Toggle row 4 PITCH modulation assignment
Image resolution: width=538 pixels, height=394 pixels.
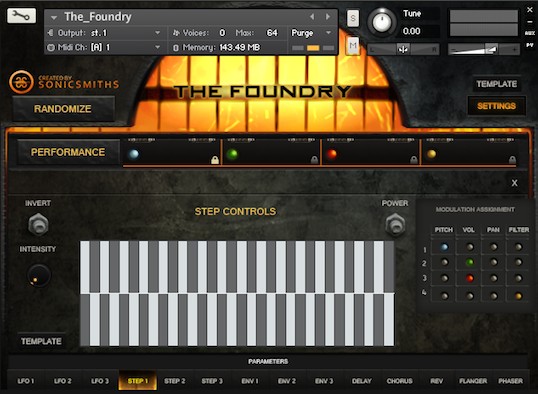pyautogui.click(x=444, y=296)
